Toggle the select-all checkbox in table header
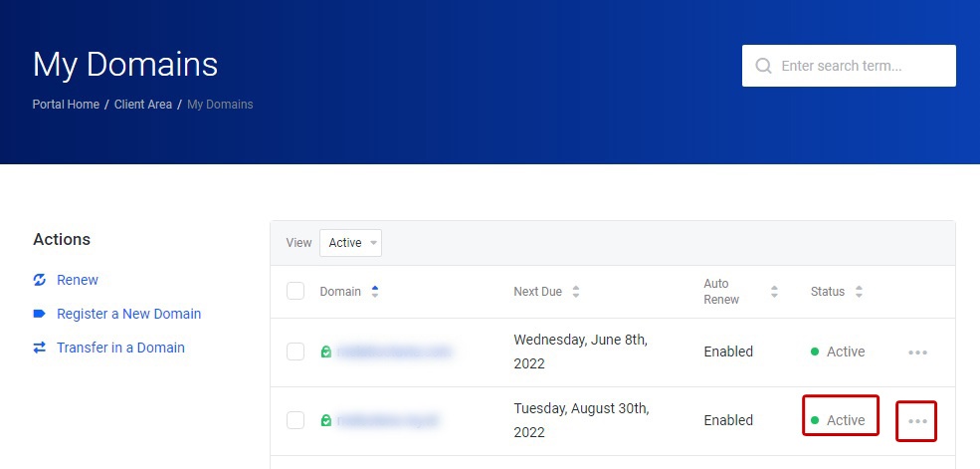 [x=295, y=291]
